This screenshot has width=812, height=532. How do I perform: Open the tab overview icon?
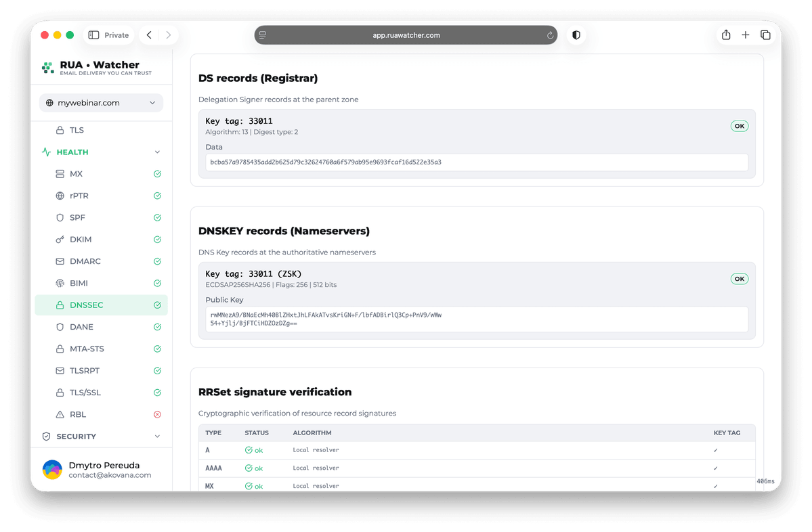pyautogui.click(x=765, y=35)
